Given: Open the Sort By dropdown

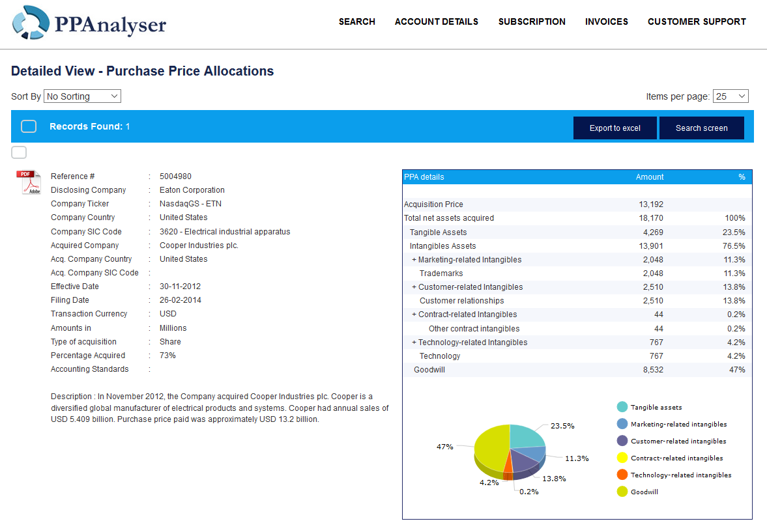Looking at the screenshot, I should (x=82, y=96).
